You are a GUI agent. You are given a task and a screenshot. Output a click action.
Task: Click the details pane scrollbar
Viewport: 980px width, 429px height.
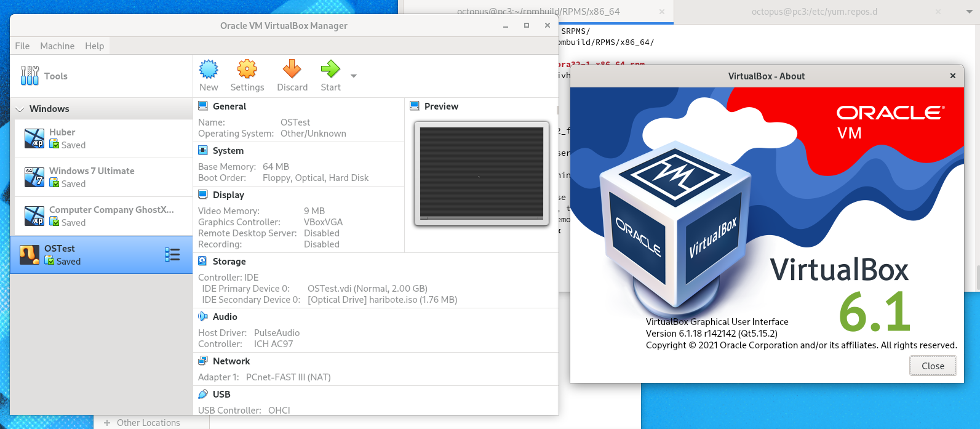[557, 110]
